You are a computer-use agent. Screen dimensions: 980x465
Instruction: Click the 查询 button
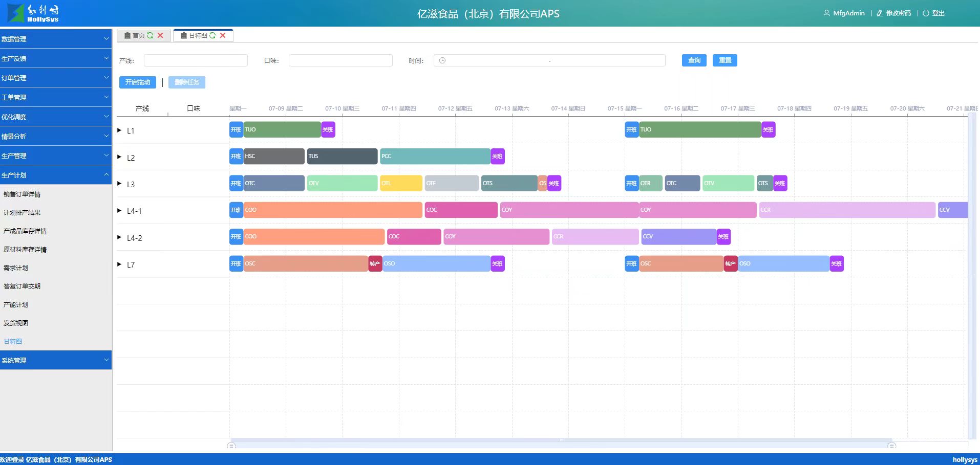click(x=694, y=60)
